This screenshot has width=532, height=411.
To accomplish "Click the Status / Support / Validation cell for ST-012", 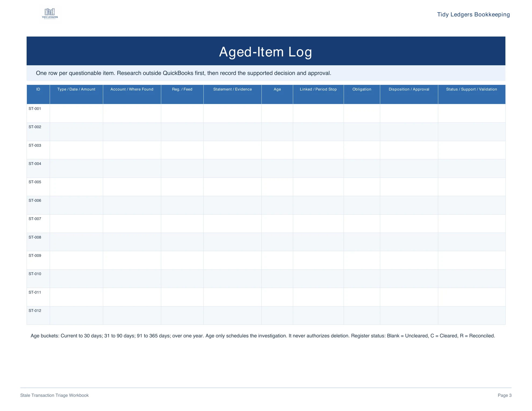I will point(472,315).
